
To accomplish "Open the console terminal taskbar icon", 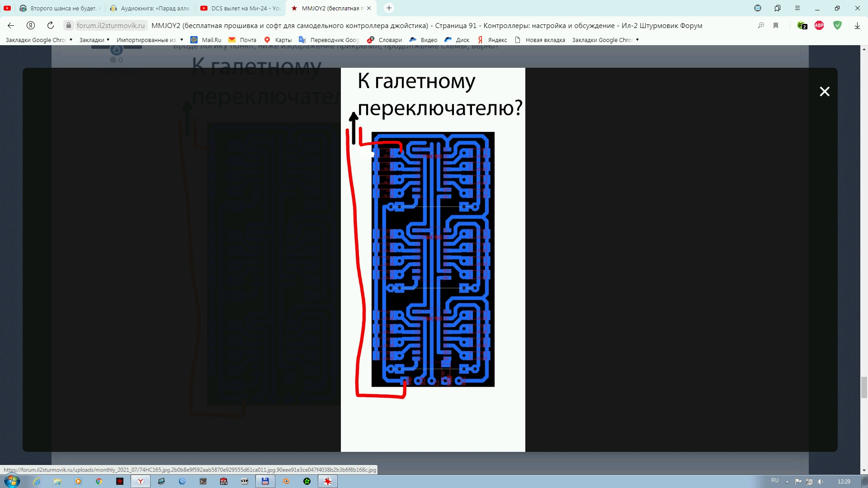I will [203, 481].
